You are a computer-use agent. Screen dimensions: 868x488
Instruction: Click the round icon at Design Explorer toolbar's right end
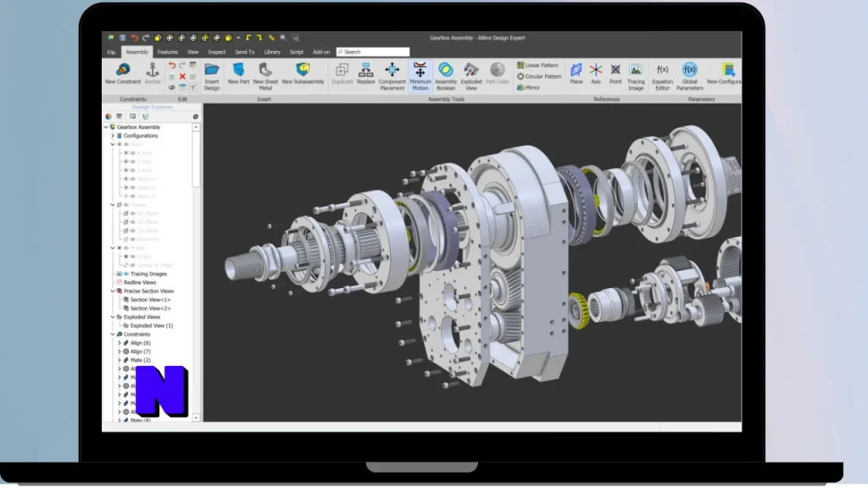pyautogui.click(x=196, y=117)
